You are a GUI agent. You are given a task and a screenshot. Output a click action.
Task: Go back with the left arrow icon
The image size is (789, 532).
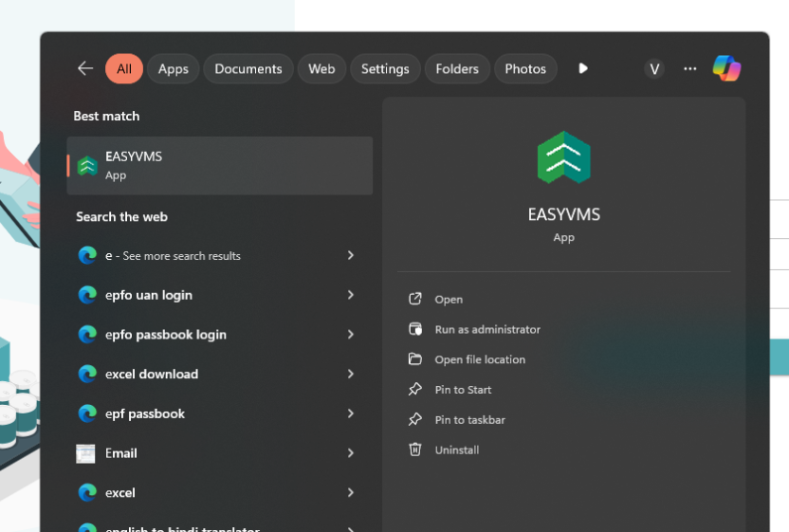pos(85,68)
